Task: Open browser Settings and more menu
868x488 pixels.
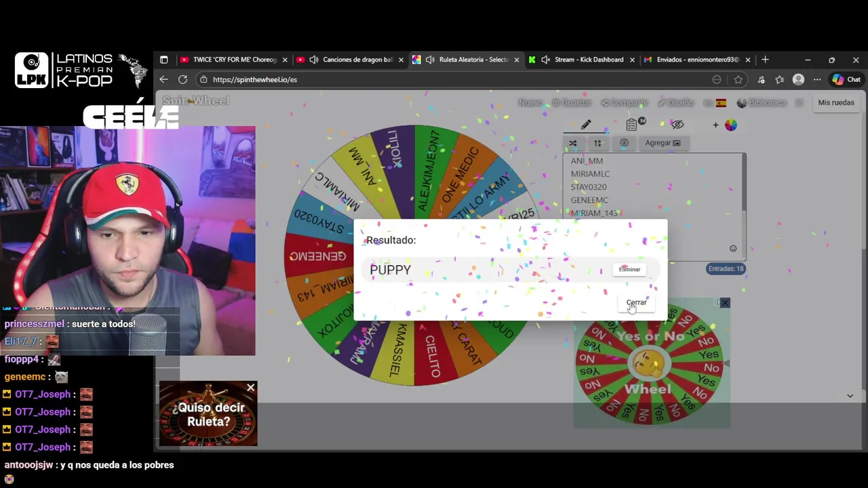Action: pos(817,79)
